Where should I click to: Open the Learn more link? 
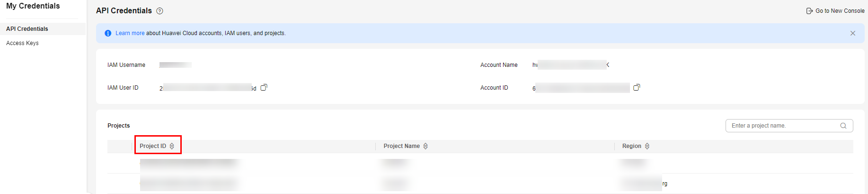[x=130, y=33]
